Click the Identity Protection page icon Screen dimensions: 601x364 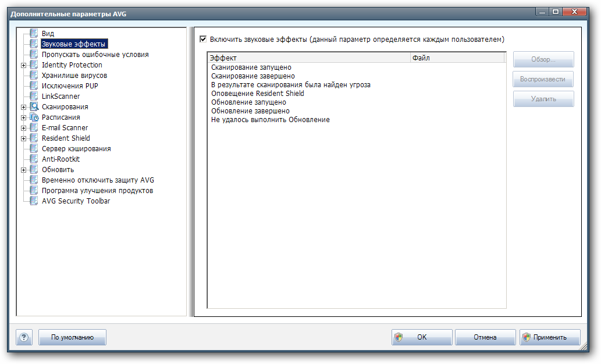[x=34, y=65]
